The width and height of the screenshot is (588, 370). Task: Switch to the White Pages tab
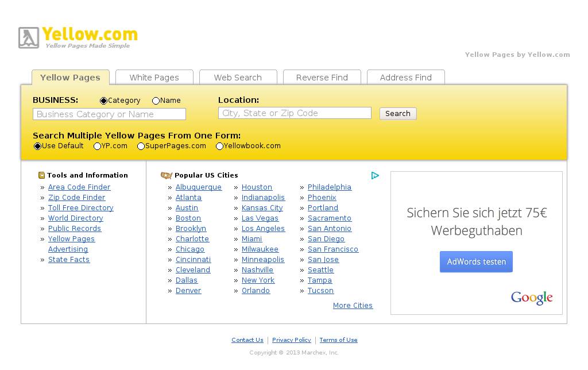pyautogui.click(x=154, y=78)
